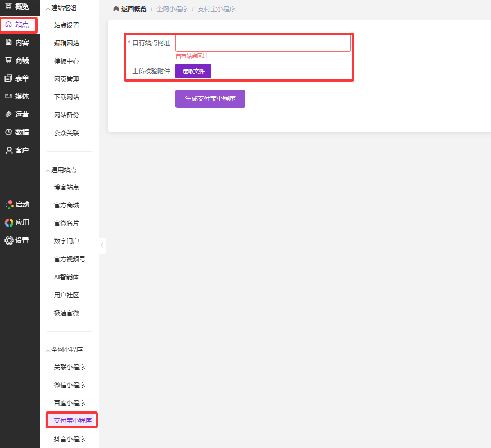Open the 设置 gear settings icon

pos(9,240)
